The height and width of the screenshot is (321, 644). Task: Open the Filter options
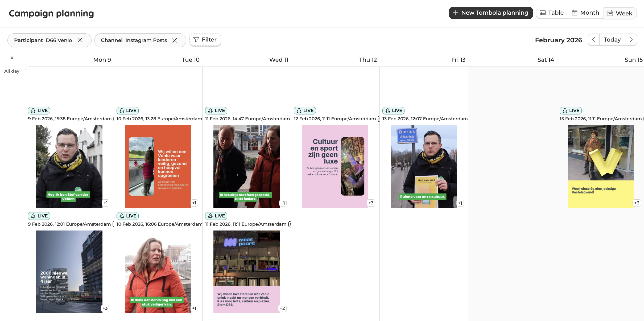pyautogui.click(x=205, y=40)
